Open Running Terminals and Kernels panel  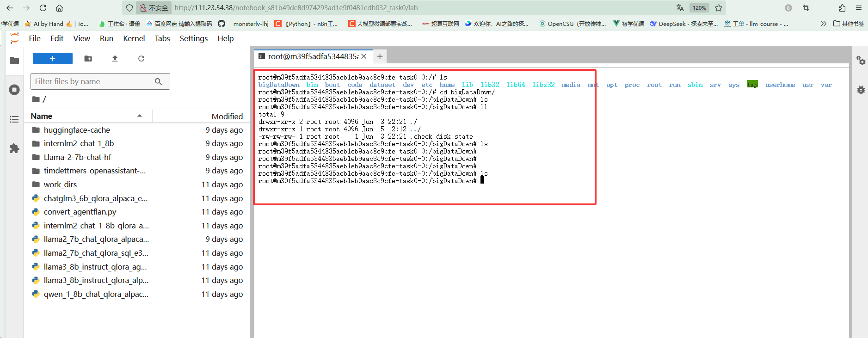click(14, 90)
